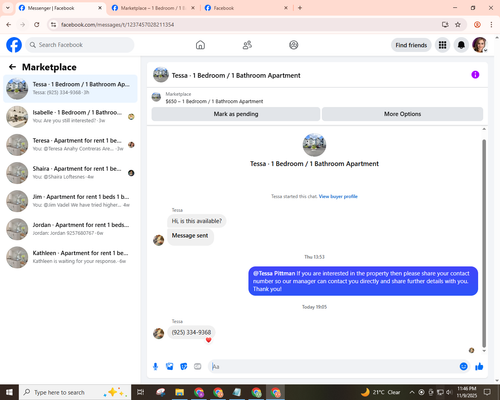This screenshot has width=500, height=400.
Task: Click the Search Facebook field
Action: pyautogui.click(x=80, y=45)
